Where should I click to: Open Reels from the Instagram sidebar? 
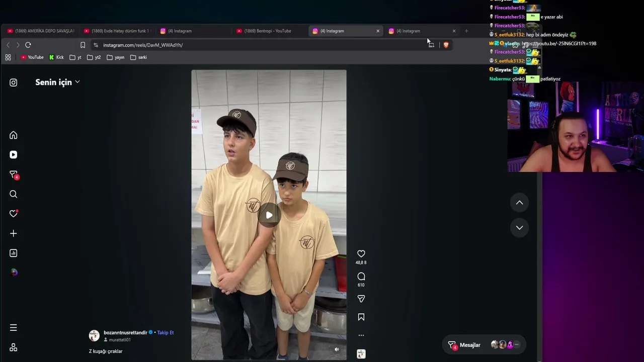(x=14, y=155)
